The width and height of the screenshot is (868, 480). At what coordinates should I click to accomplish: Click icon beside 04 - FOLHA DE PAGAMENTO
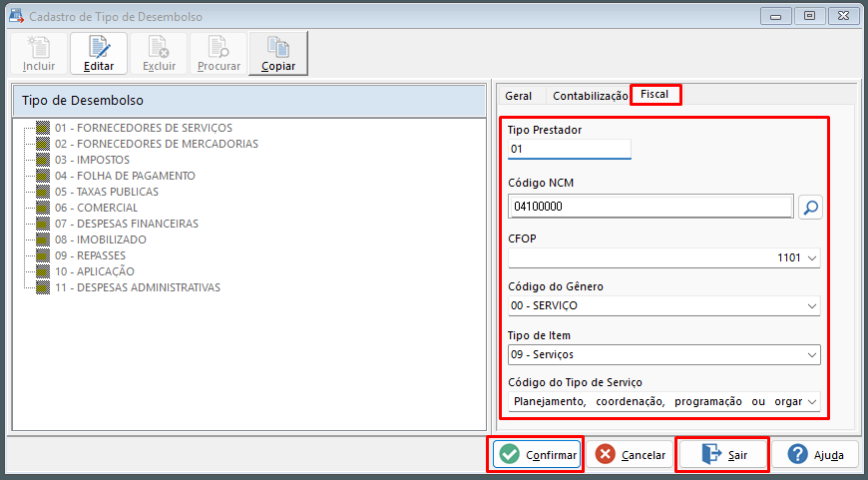[x=43, y=176]
